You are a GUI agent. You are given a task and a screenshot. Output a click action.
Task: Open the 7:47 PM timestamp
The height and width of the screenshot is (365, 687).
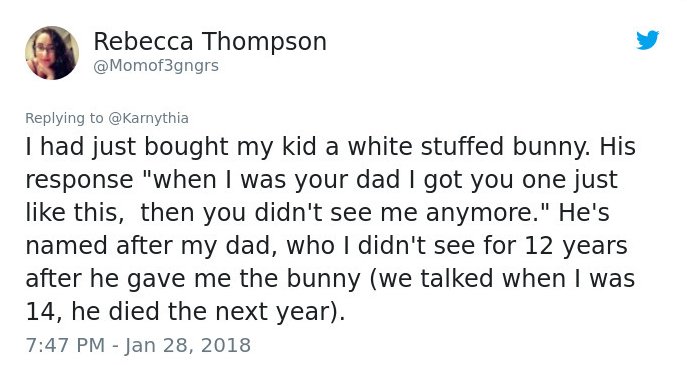pos(65,345)
